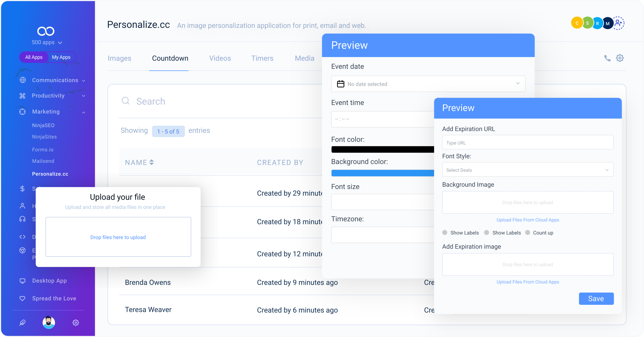This screenshot has width=644, height=337.
Task: Open settings via the gear icon top right
Action: tap(620, 58)
